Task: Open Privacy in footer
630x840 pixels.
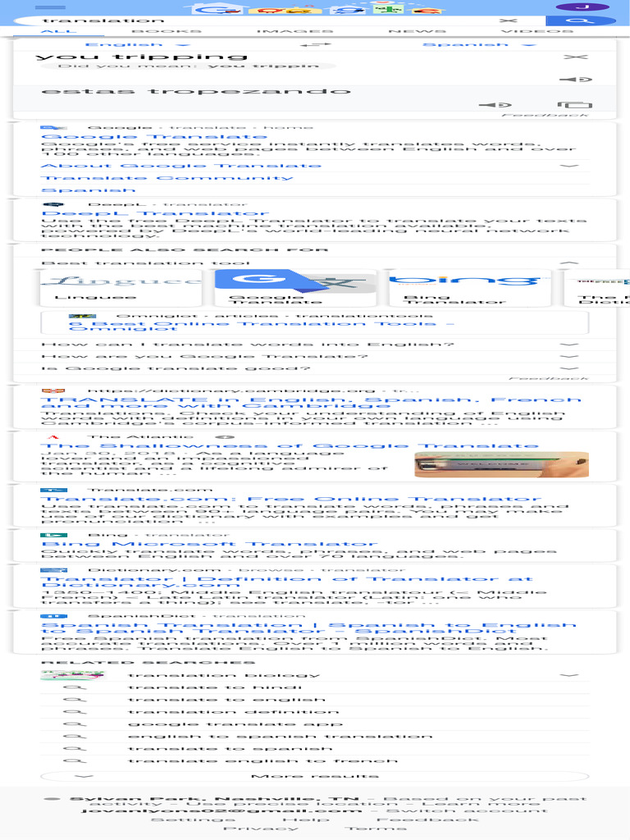Action: click(260, 829)
